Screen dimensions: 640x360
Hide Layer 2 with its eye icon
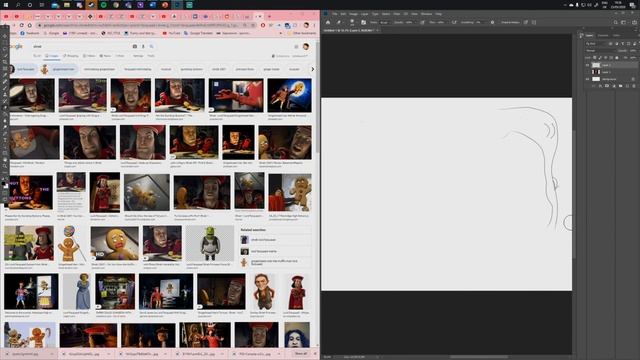pyautogui.click(x=587, y=65)
